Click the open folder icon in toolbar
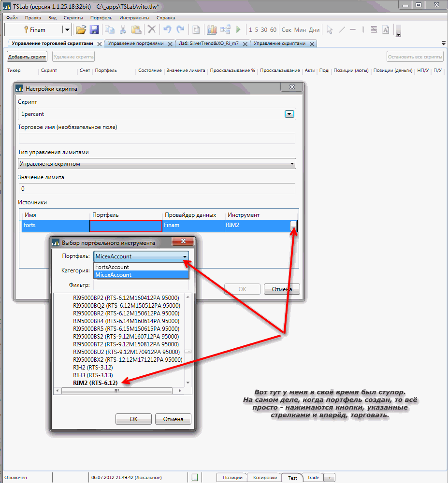 (81, 29)
